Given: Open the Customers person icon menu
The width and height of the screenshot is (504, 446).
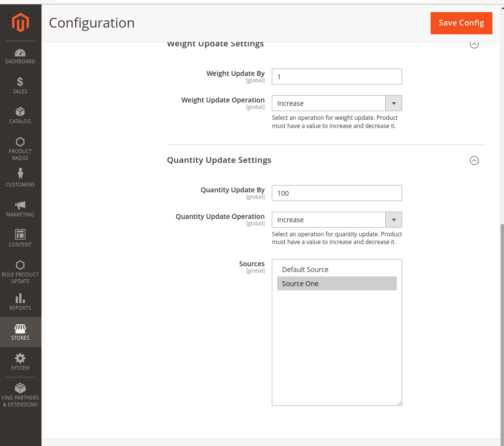Looking at the screenshot, I should pyautogui.click(x=20, y=177).
